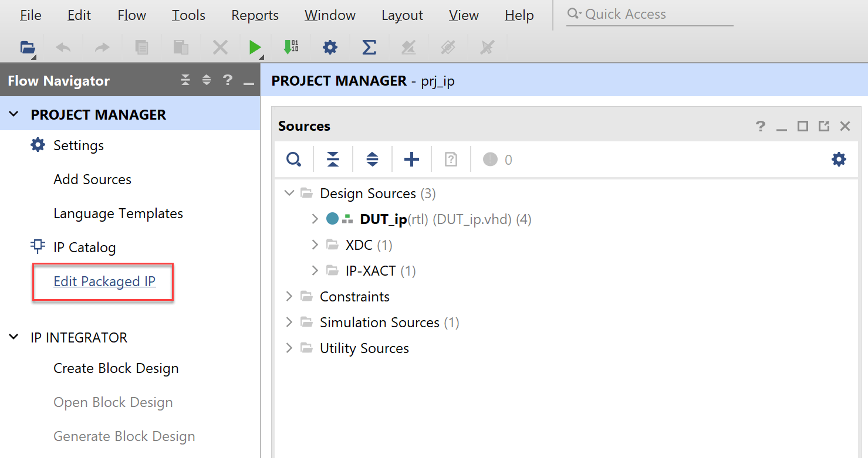Screen dimensions: 868x458
Task: Open the Reports menu
Action: 255,15
